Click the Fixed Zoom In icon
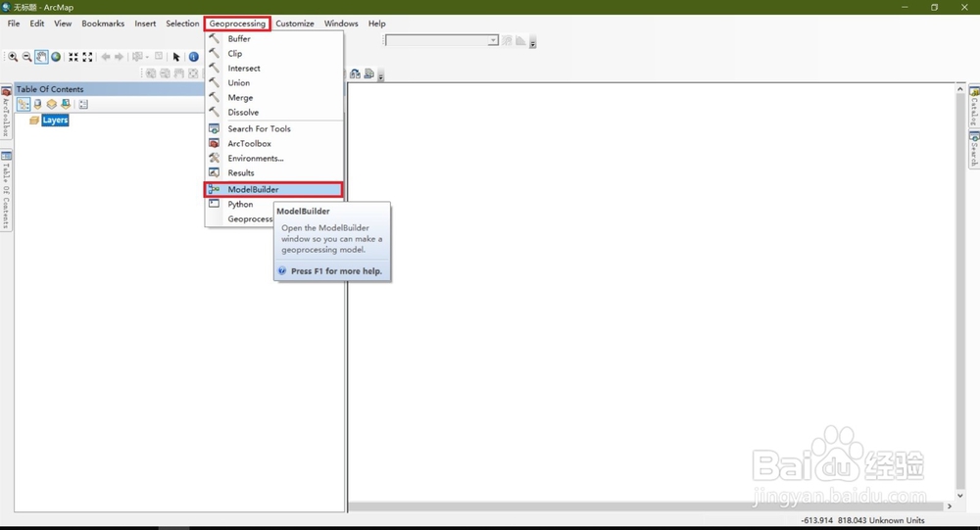Viewport: 980px width, 530px height. (73, 57)
